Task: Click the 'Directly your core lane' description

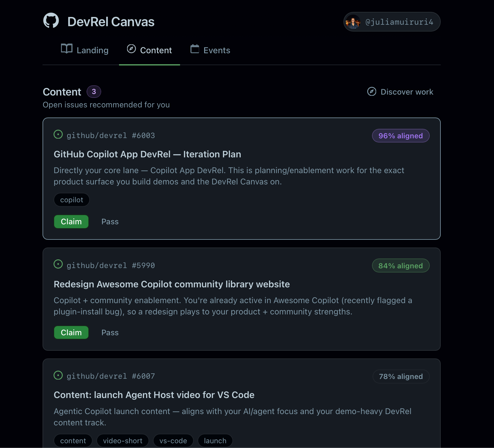Action: pyautogui.click(x=229, y=176)
